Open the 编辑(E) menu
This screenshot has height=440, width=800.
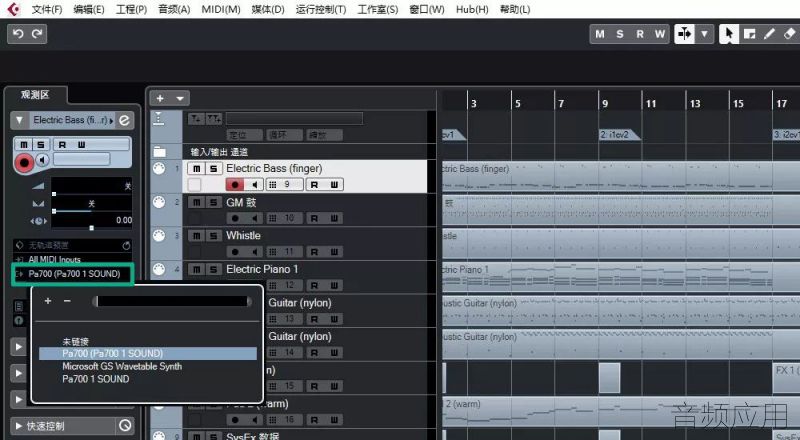[x=89, y=9]
